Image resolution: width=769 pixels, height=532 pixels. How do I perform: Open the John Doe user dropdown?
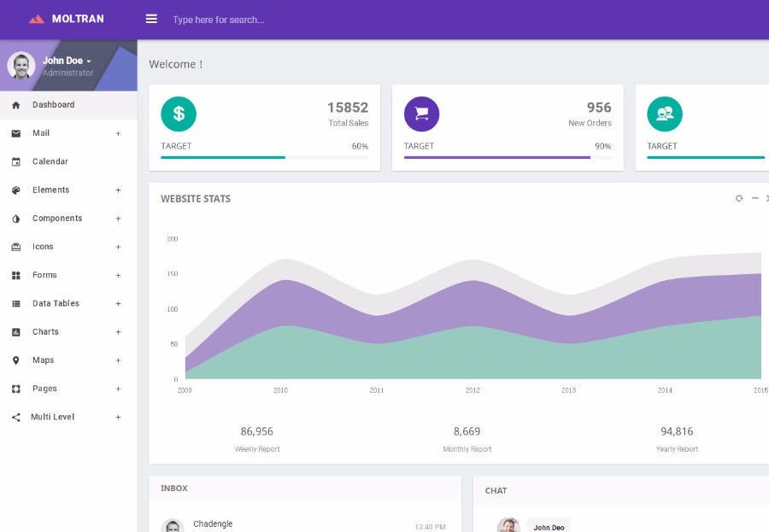(x=67, y=61)
